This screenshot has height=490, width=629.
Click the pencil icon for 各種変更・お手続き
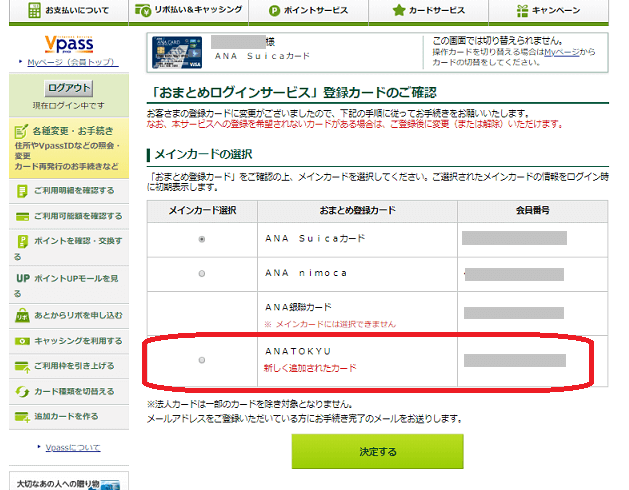[21, 131]
